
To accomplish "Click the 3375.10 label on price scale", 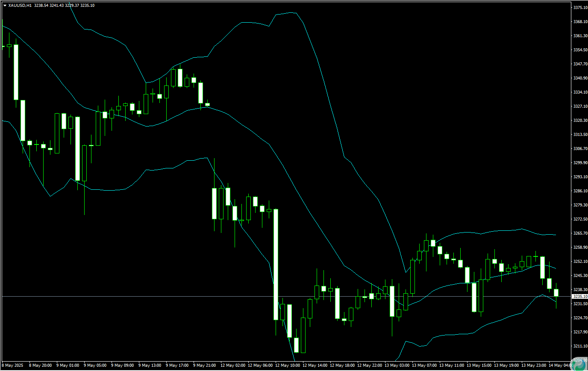I will 579,8.
